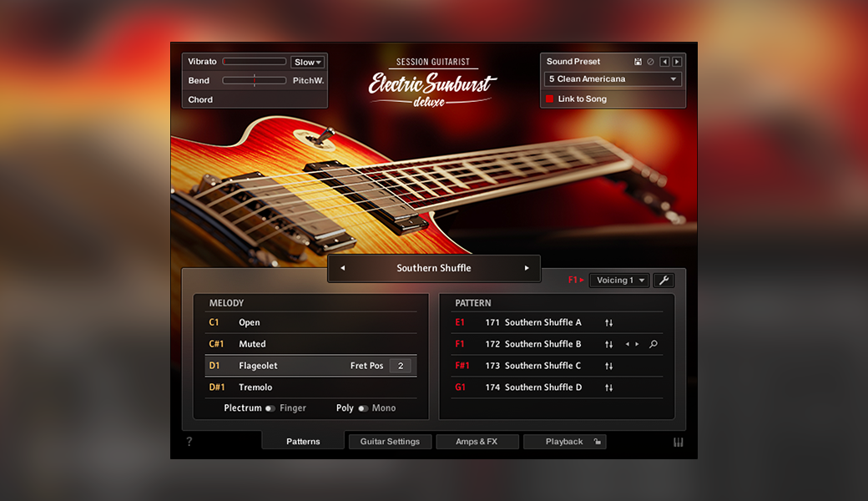The image size is (868, 501).
Task: Select next pattern in Southern Shuffle B row
Action: 637,344
